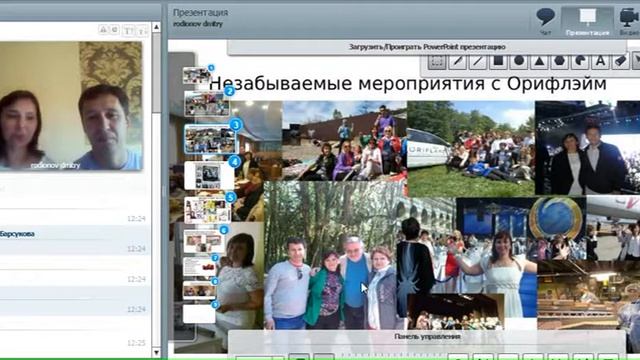Viewport: 640px width, 360px height.
Task: Click the triangle icon above the webcam
Action: coord(103,30)
